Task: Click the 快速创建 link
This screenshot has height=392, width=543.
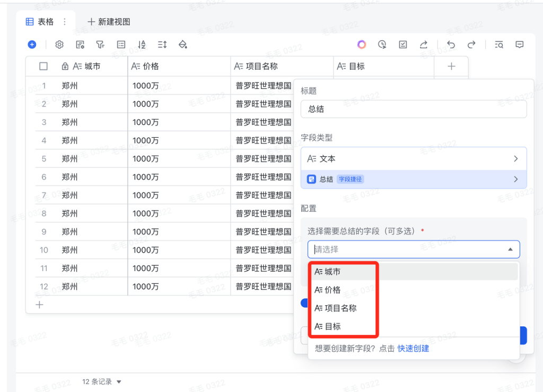Action: [x=413, y=349]
